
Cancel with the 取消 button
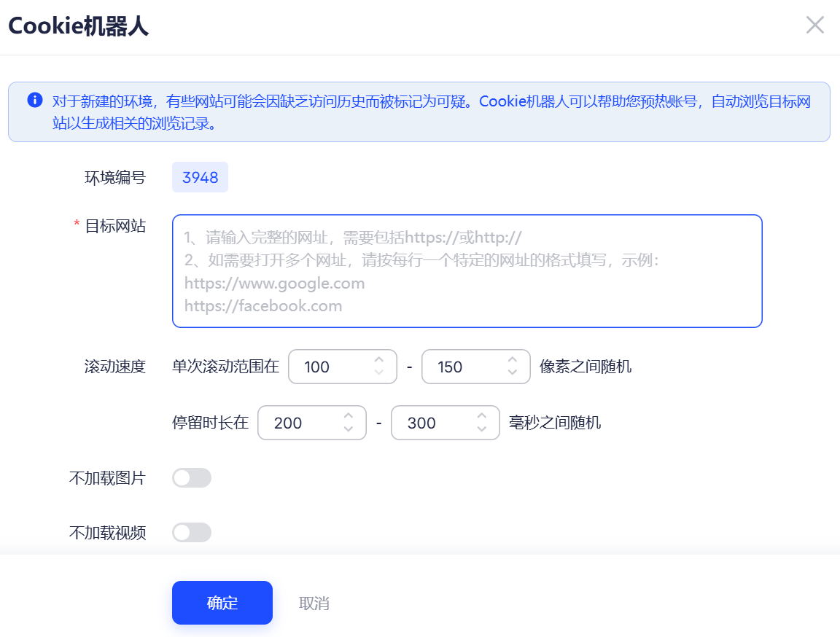[314, 602]
